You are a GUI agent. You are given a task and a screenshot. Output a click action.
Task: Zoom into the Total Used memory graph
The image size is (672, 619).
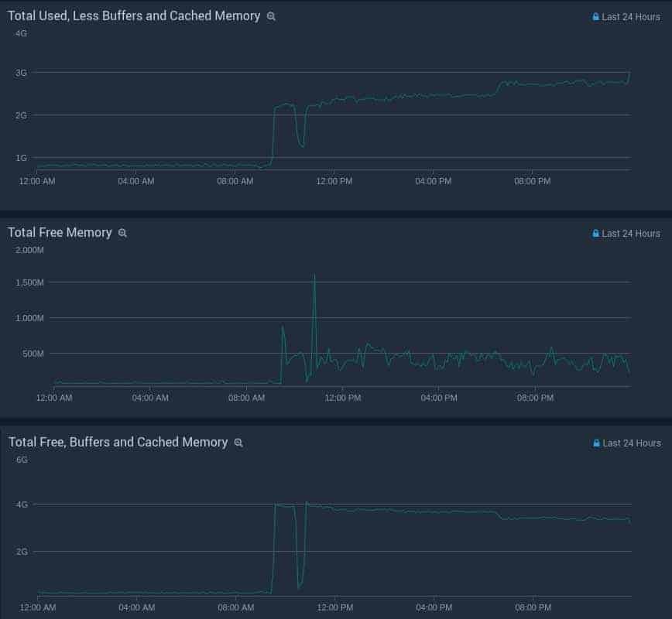(270, 15)
